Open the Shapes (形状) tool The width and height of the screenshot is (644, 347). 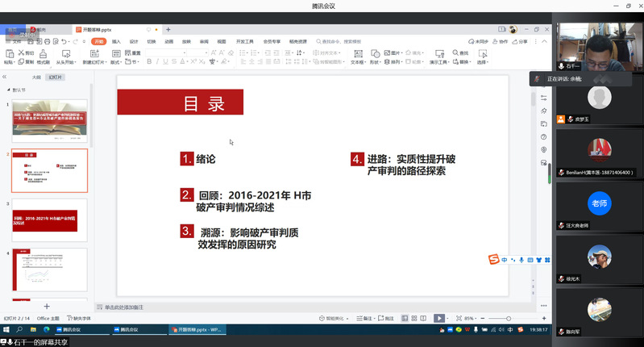tap(374, 56)
